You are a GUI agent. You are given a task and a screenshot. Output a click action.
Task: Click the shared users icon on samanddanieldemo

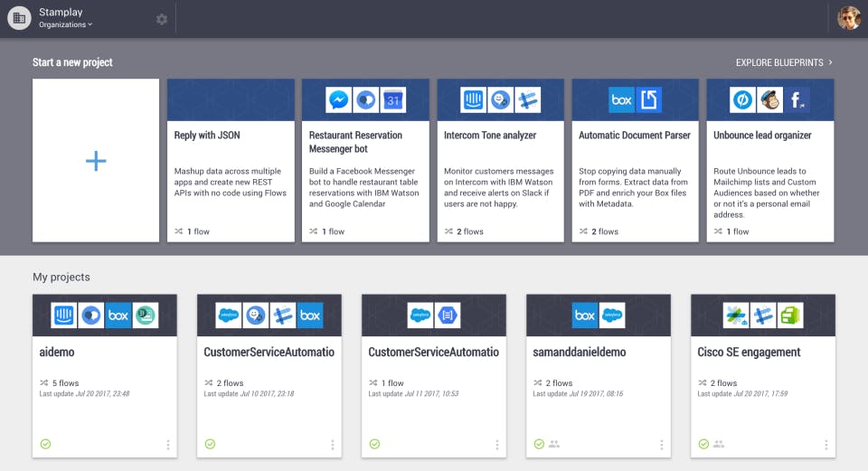554,444
